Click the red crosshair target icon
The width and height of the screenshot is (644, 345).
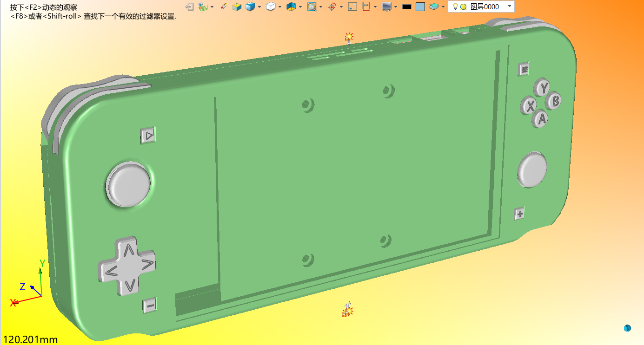pyautogui.click(x=332, y=7)
